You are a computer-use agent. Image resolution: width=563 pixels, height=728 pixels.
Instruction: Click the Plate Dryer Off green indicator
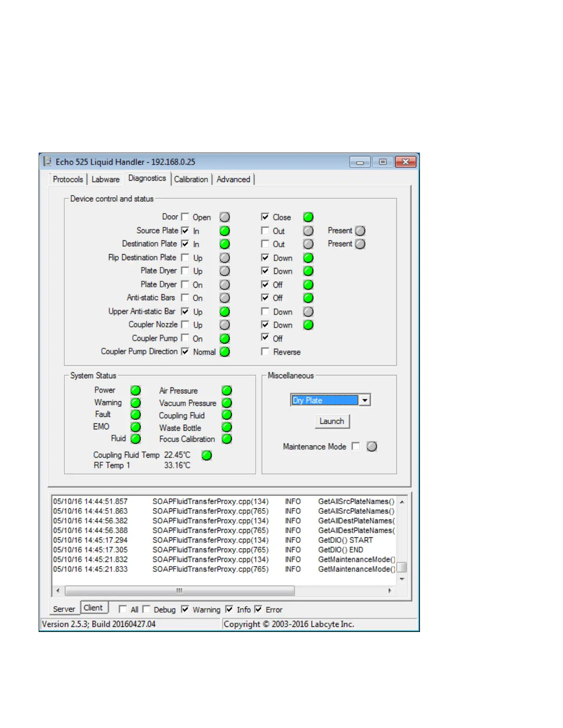pyautogui.click(x=308, y=284)
